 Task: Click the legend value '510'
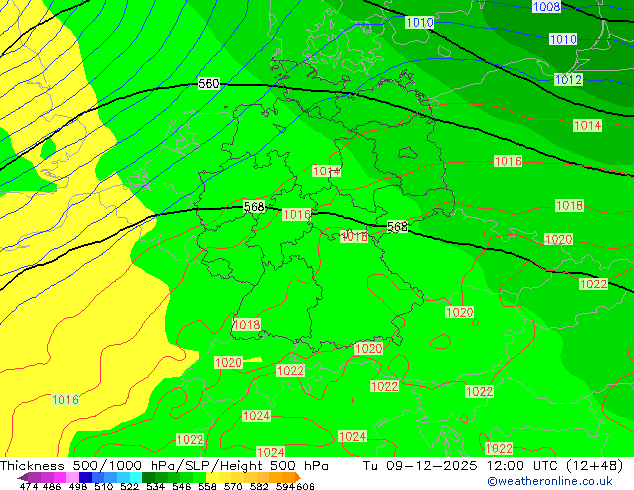104,486
